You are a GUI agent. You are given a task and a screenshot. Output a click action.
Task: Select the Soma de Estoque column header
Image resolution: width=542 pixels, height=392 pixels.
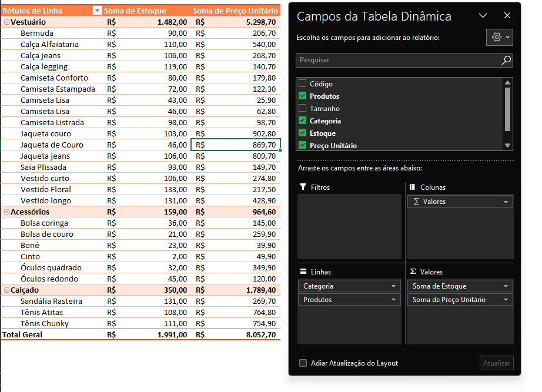click(135, 11)
